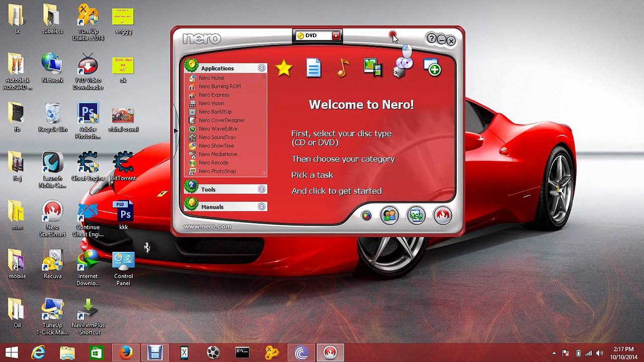Select the Network desktop icon

pos(52,68)
